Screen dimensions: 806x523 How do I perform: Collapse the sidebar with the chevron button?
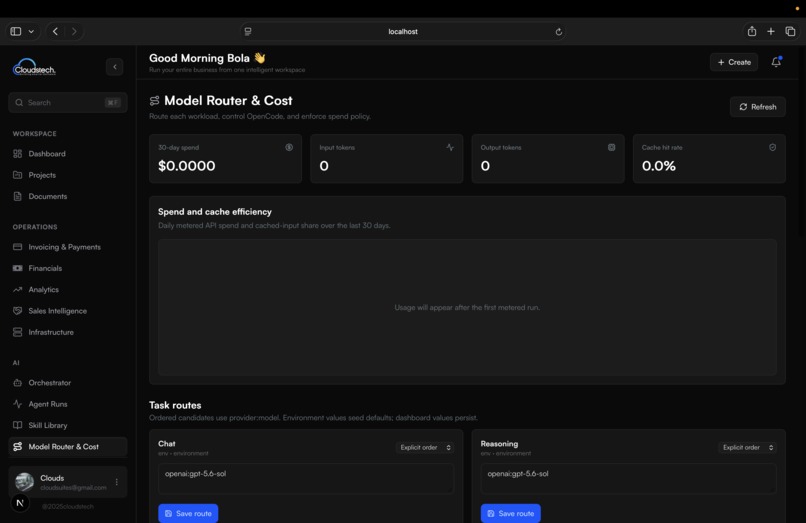[x=115, y=67]
